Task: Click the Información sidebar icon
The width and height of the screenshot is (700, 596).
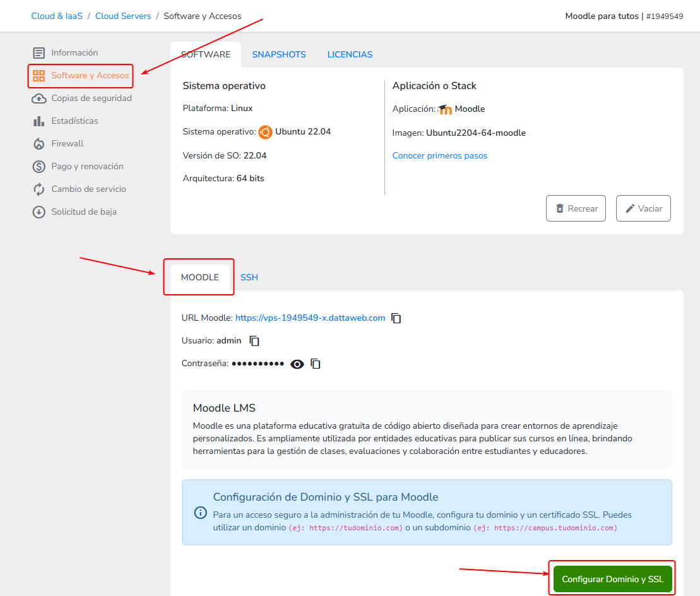Action: pyautogui.click(x=39, y=52)
